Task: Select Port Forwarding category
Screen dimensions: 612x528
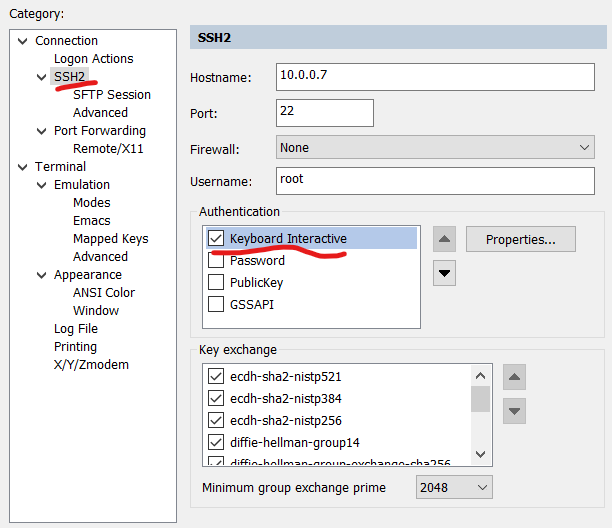Action: click(x=100, y=131)
